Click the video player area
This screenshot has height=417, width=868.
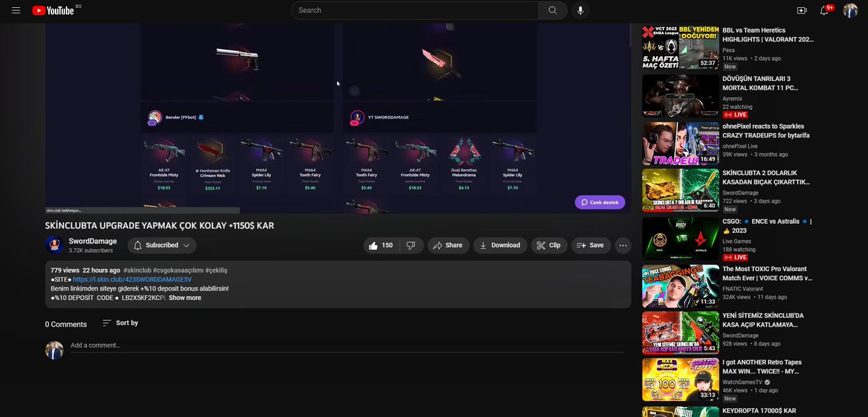[x=338, y=118]
